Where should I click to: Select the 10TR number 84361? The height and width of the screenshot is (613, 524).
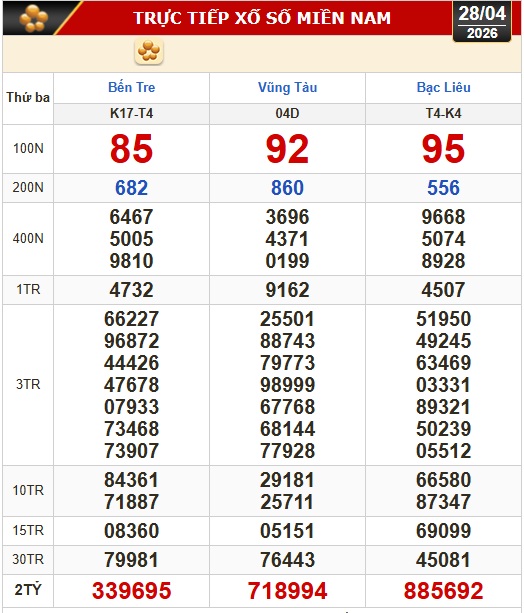[x=131, y=480]
